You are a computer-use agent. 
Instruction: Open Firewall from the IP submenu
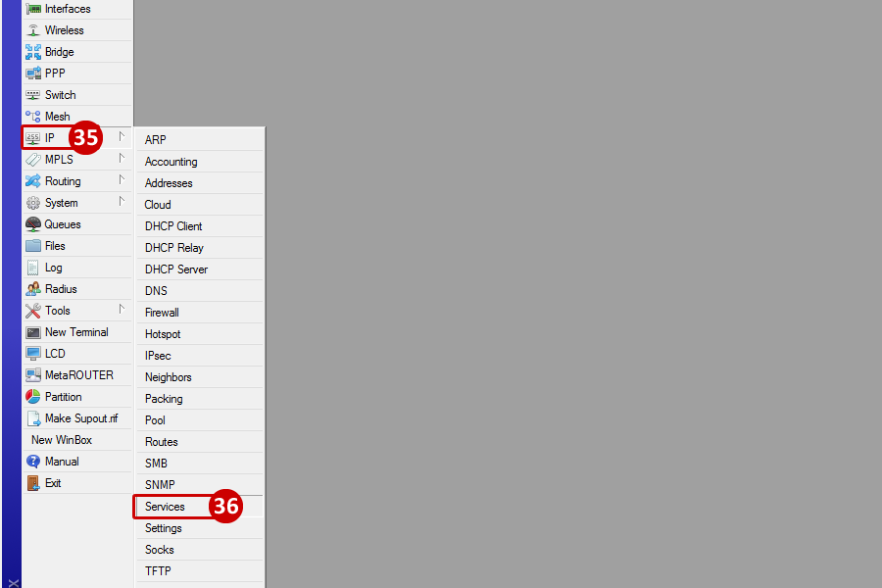pyautogui.click(x=200, y=313)
